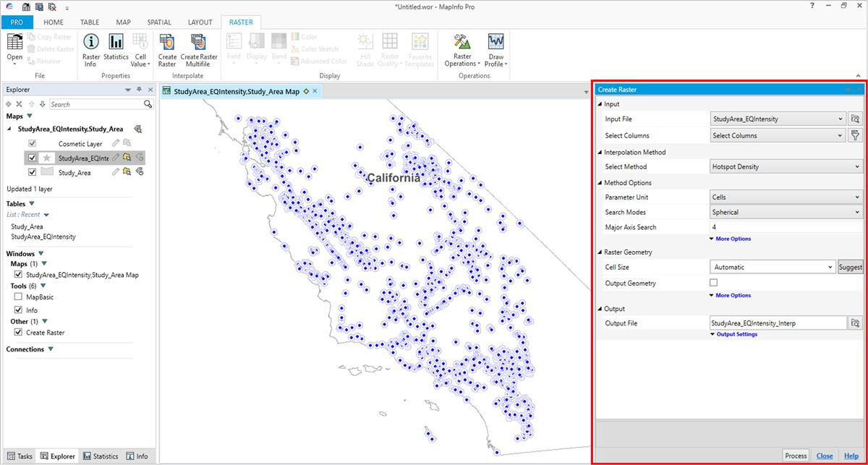Browse for input file folder icon
Screen dimensions: 868x465
click(855, 119)
